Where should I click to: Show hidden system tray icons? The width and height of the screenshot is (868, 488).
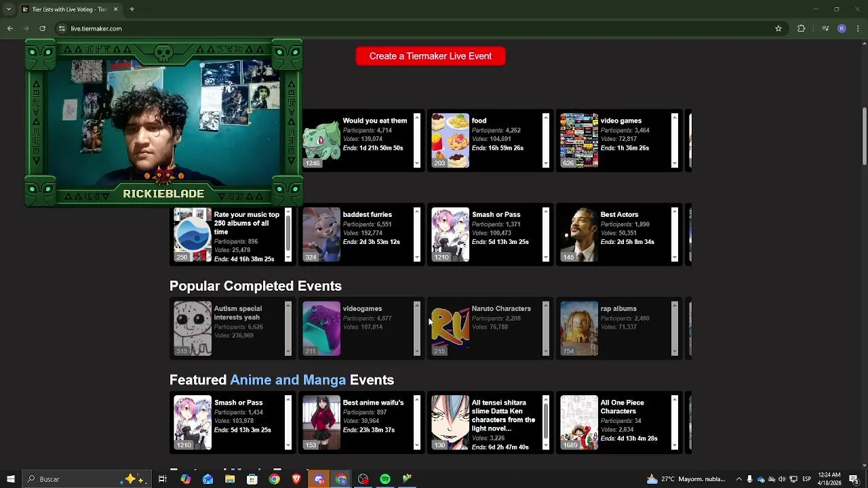coord(739,479)
